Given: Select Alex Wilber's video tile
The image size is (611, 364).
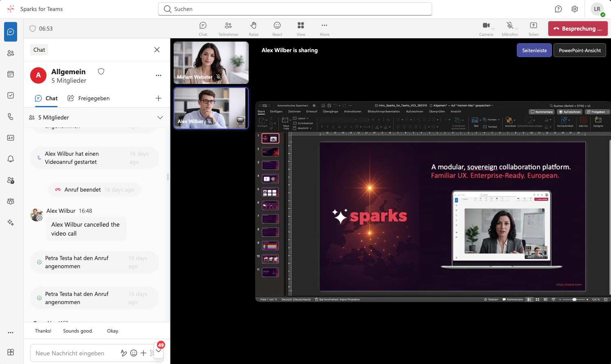Looking at the screenshot, I should 211,108.
